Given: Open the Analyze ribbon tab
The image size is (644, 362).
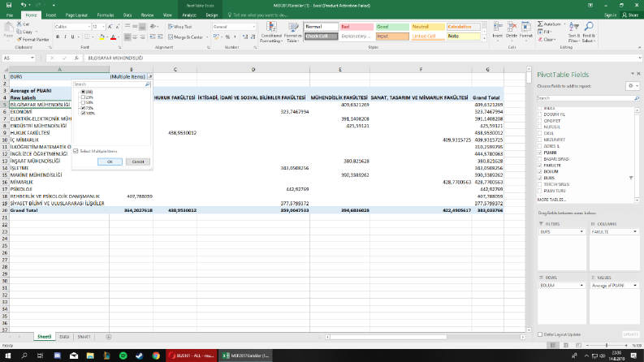Looking at the screenshot, I should (x=189, y=15).
